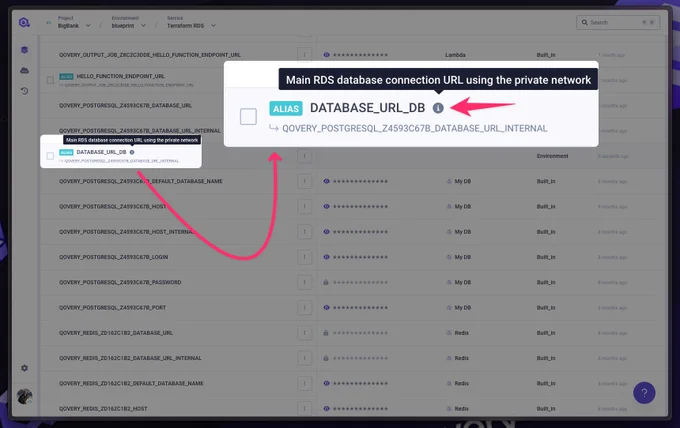This screenshot has width=680, height=428.
Task: Open the Service Terraform RDS dropdown
Action: (191, 23)
